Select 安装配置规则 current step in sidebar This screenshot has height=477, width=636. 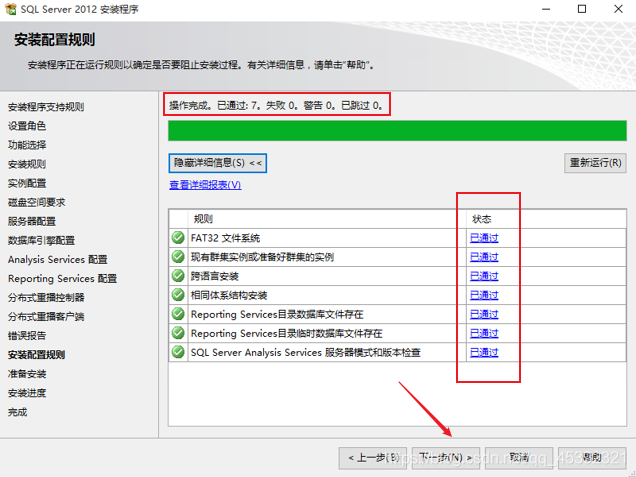[x=37, y=355]
